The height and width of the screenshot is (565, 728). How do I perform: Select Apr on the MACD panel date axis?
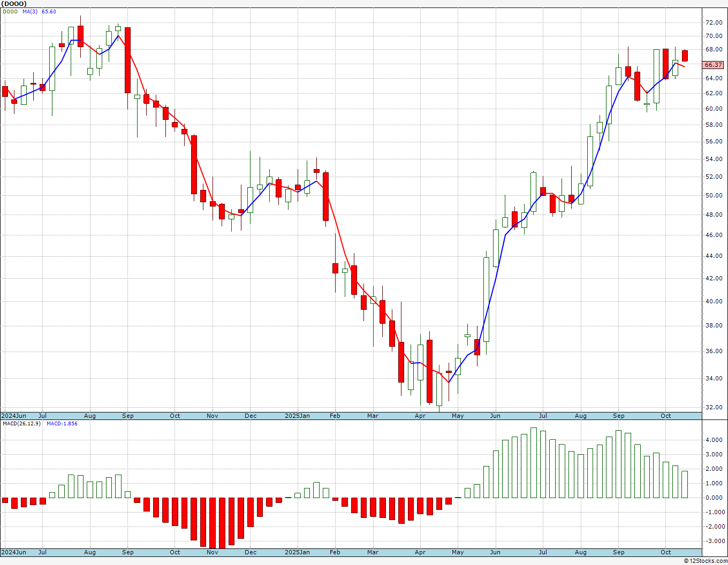[420, 552]
